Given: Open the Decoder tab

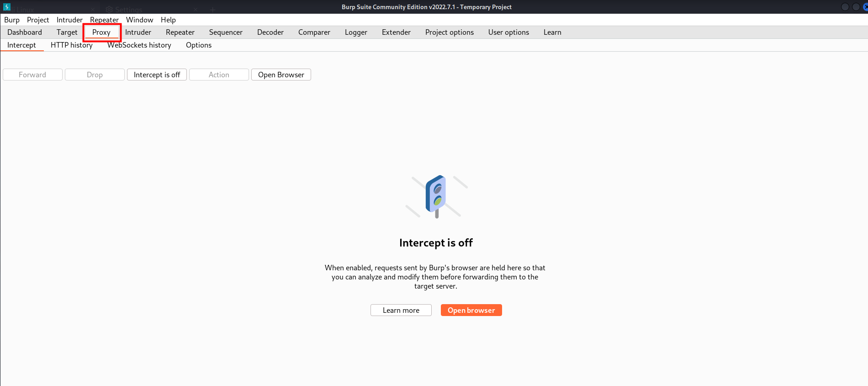Looking at the screenshot, I should point(270,32).
